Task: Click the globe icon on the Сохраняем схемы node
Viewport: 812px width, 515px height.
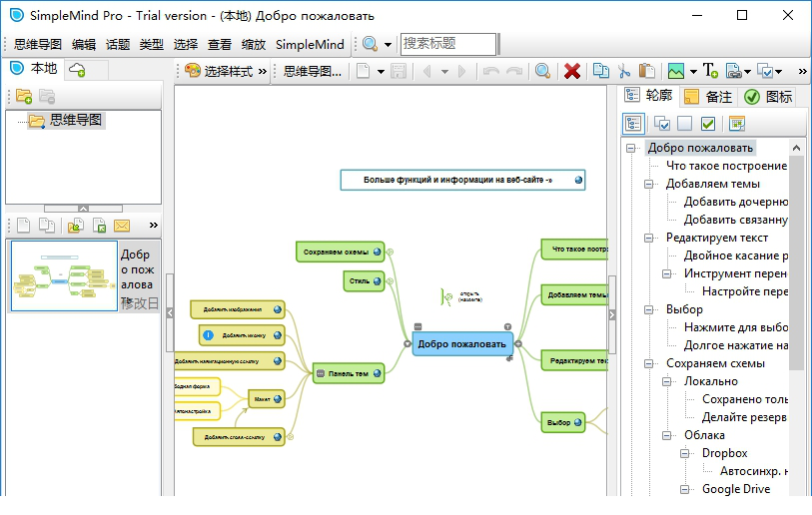Action: 377,253
